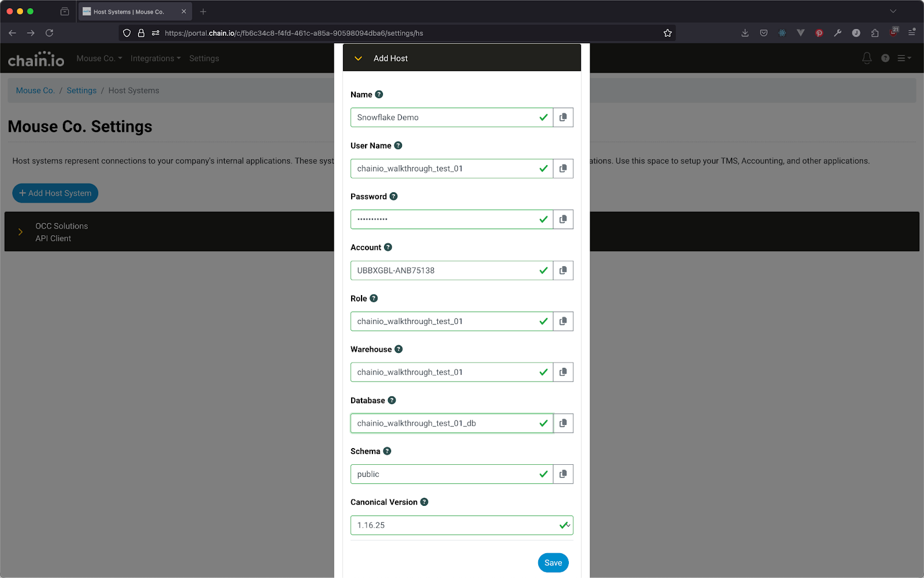Click the padlock site security icon
Screen dimensions: 924x578
click(141, 33)
